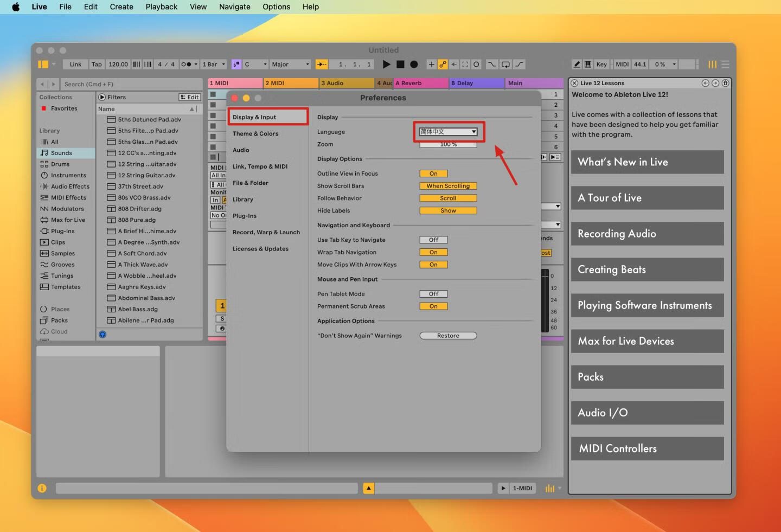The width and height of the screenshot is (781, 532).
Task: Click Restore for Don't Show Again warnings
Action: (448, 336)
